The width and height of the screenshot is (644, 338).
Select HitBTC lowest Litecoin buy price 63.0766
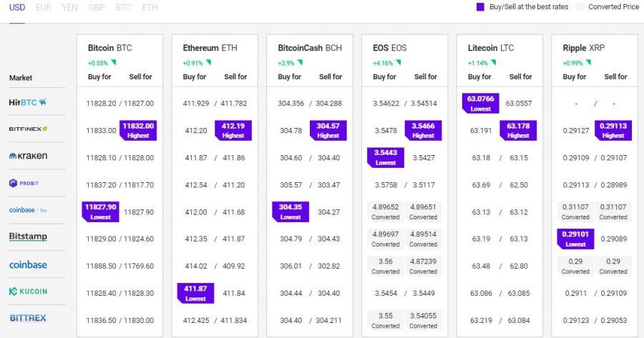coord(481,103)
